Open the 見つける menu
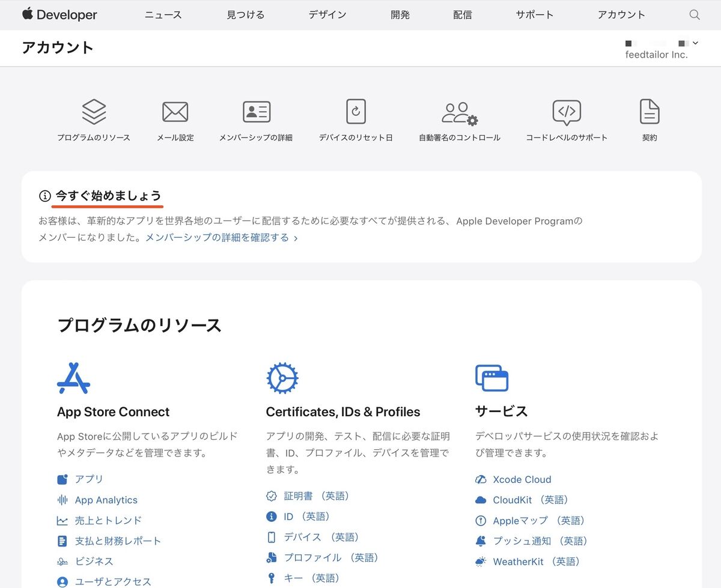 245,15
